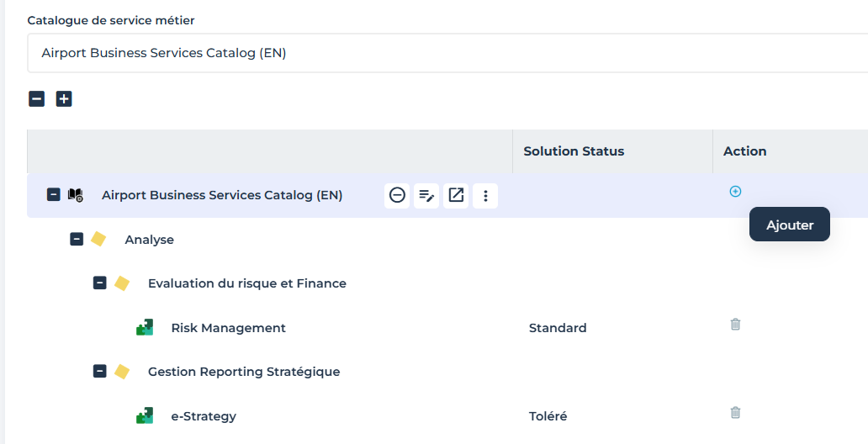Open the Catalogue de service métier dropdown
Screen dimensions: 868x444
446,53
